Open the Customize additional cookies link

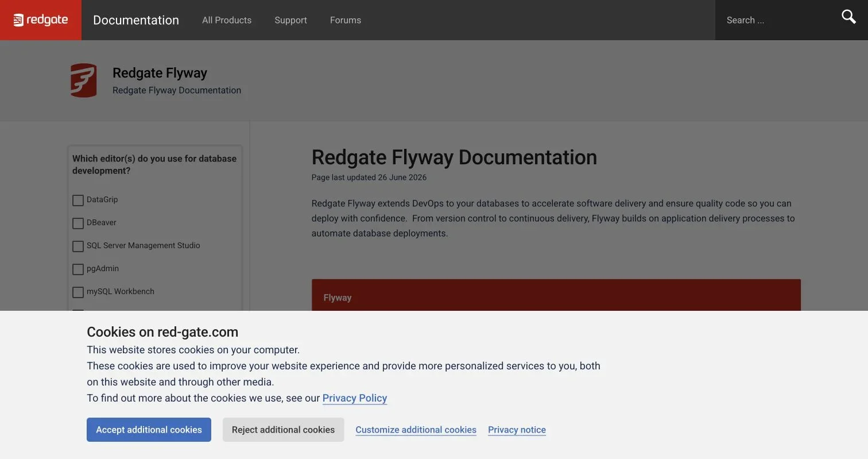point(416,430)
